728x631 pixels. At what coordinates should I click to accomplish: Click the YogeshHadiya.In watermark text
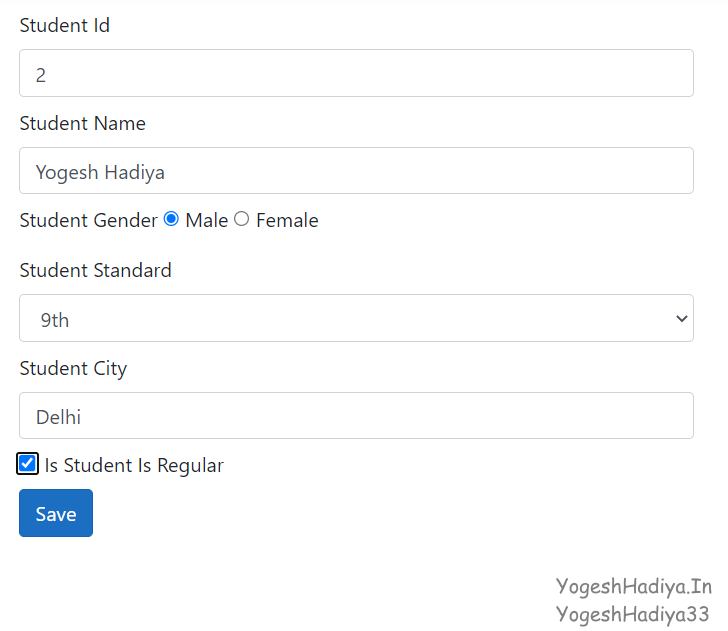point(633,586)
